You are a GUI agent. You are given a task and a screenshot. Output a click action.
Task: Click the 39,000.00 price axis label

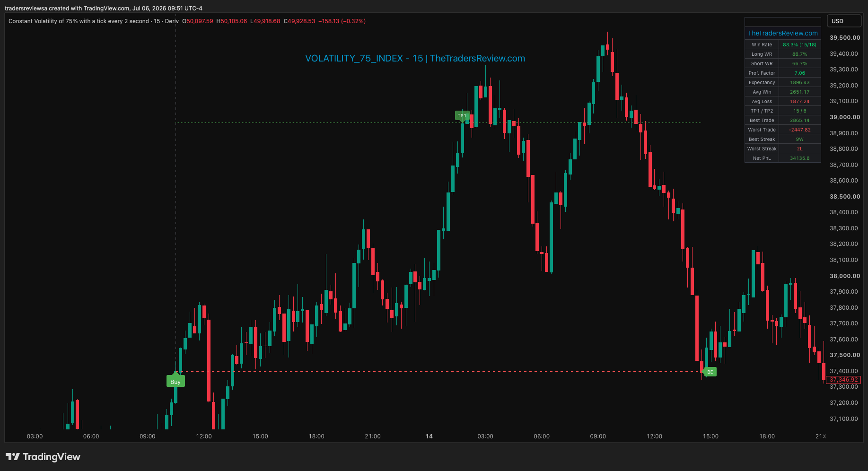(845, 117)
